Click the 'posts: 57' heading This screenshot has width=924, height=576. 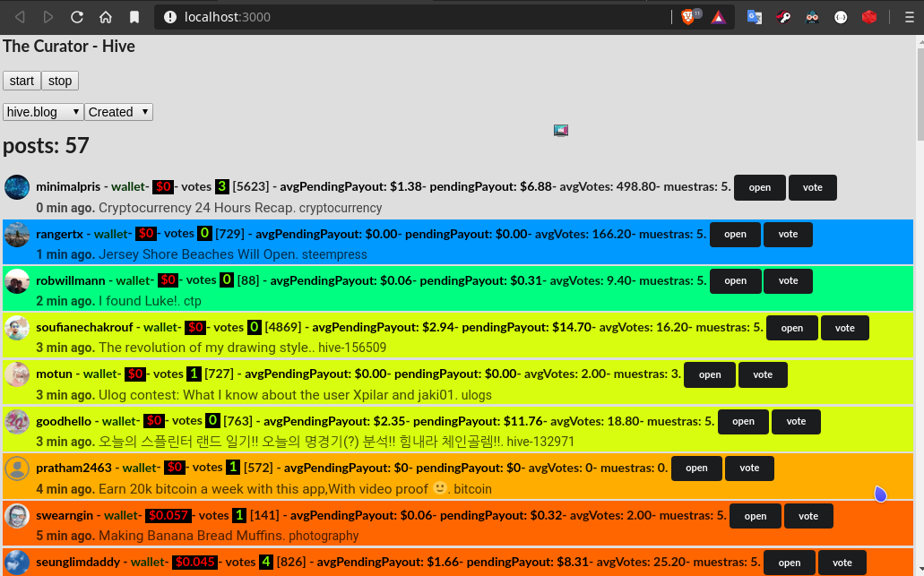[x=46, y=145]
